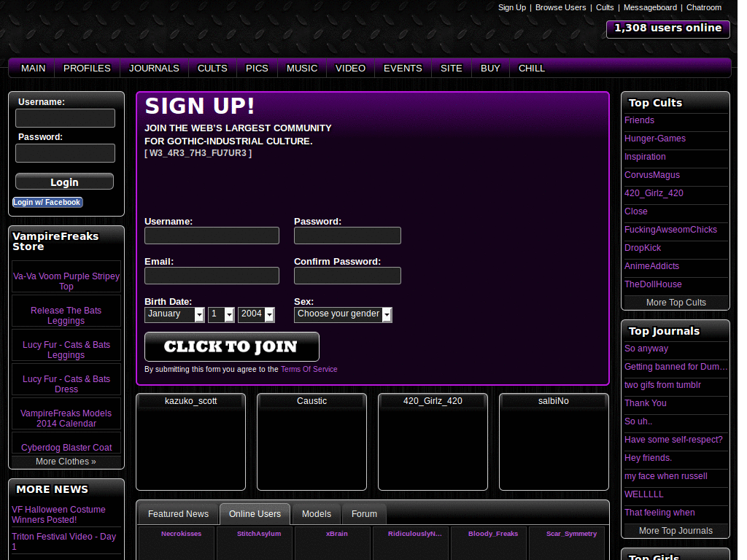
Task: Open online user Necrokisses
Action: (181, 534)
